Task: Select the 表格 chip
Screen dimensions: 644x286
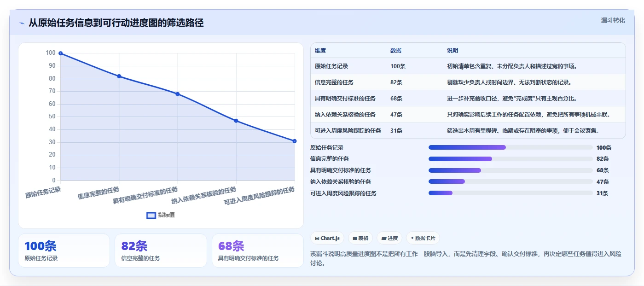Action: pyautogui.click(x=360, y=238)
